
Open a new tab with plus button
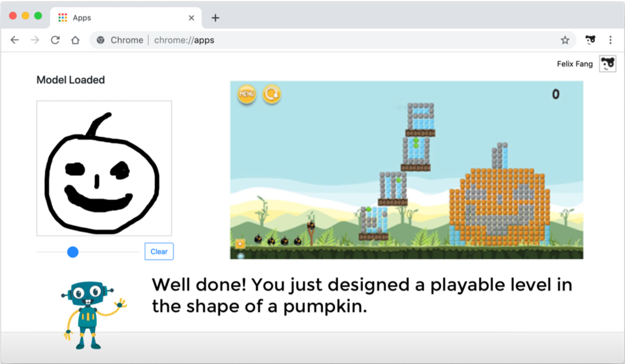click(215, 18)
